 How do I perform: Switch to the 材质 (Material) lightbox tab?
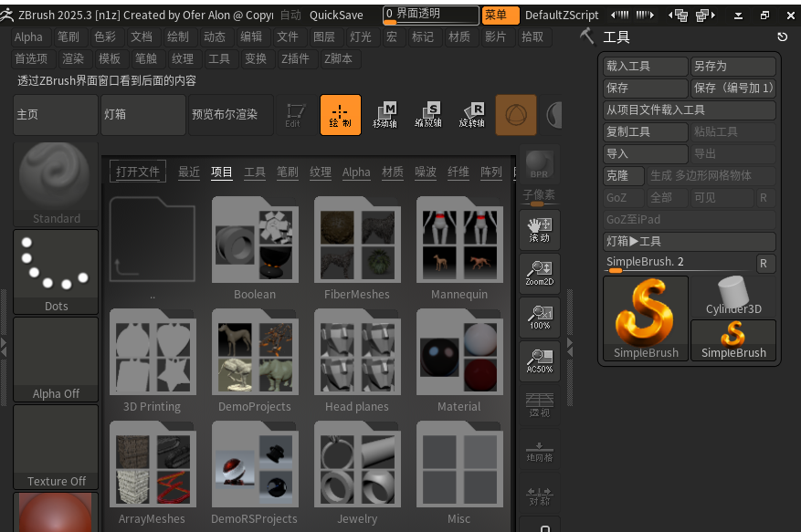click(392, 172)
